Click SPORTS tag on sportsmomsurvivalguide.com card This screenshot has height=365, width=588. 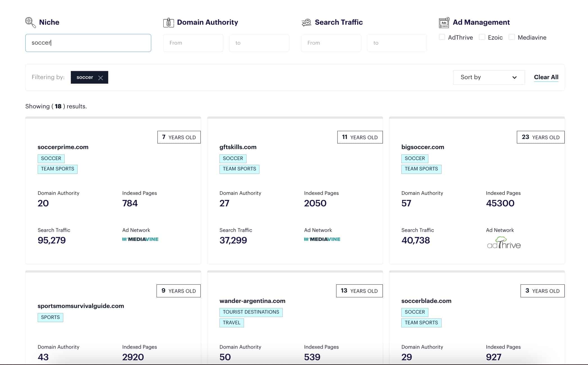pyautogui.click(x=50, y=318)
